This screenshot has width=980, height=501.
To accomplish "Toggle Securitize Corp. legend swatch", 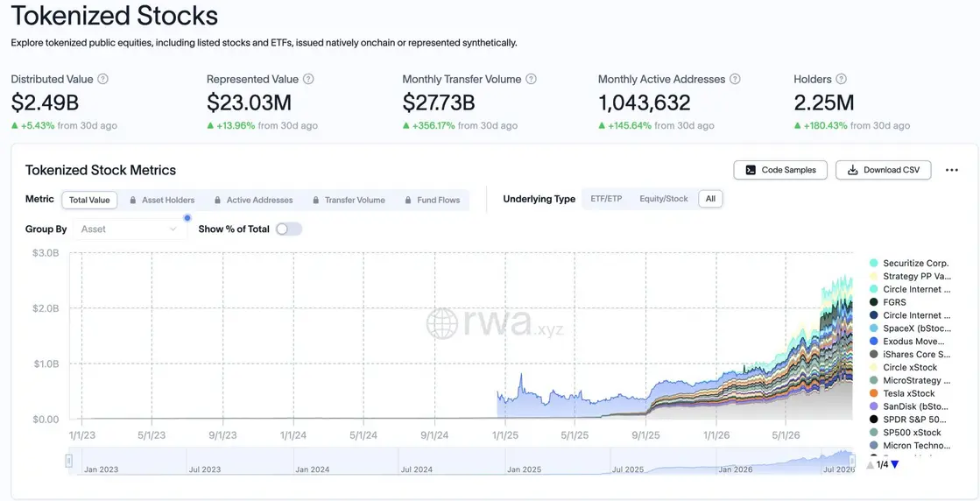I will pyautogui.click(x=874, y=263).
